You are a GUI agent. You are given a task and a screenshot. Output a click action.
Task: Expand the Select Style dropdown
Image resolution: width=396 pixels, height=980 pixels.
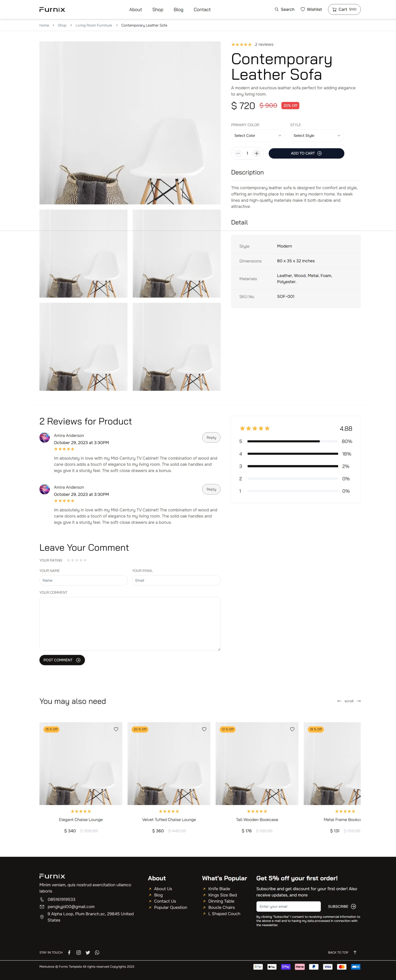(x=317, y=135)
